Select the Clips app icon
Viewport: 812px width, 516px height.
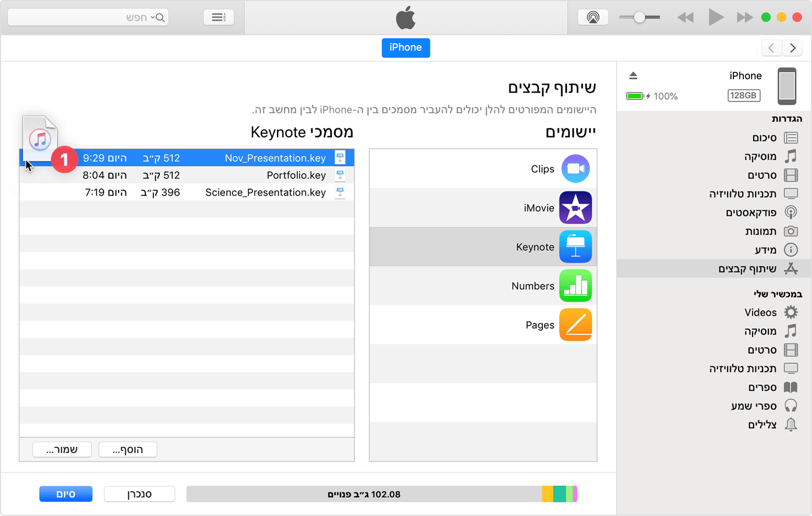(575, 169)
